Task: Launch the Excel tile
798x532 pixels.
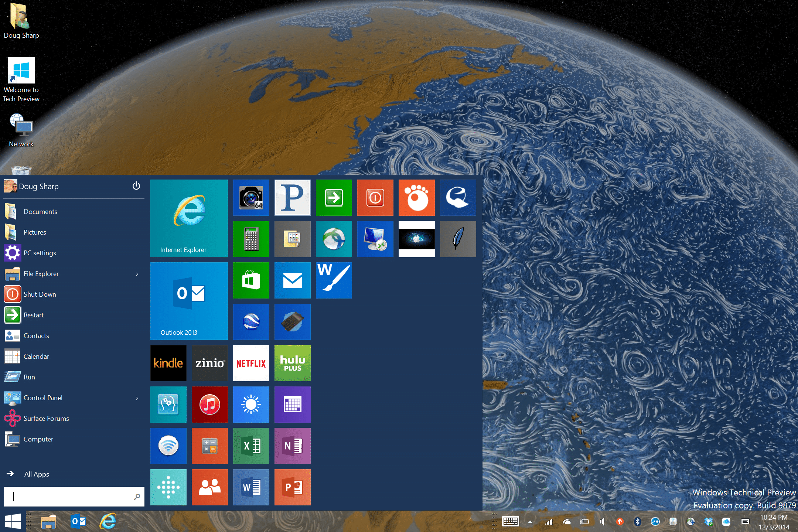Action: pos(251,446)
